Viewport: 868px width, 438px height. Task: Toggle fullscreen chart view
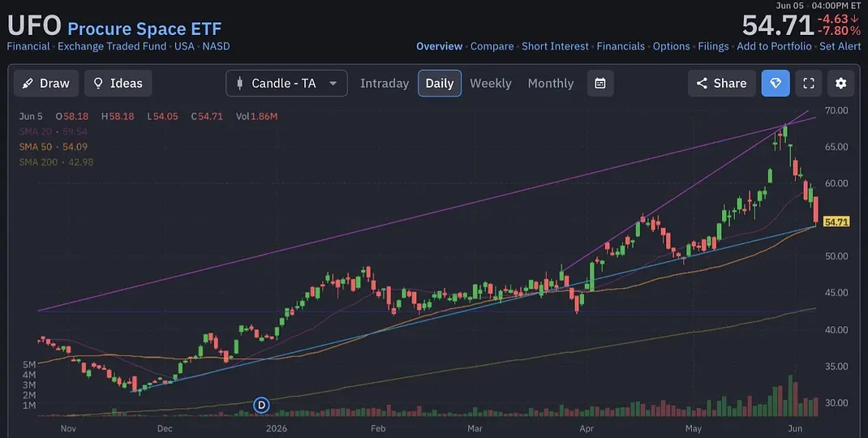[809, 83]
